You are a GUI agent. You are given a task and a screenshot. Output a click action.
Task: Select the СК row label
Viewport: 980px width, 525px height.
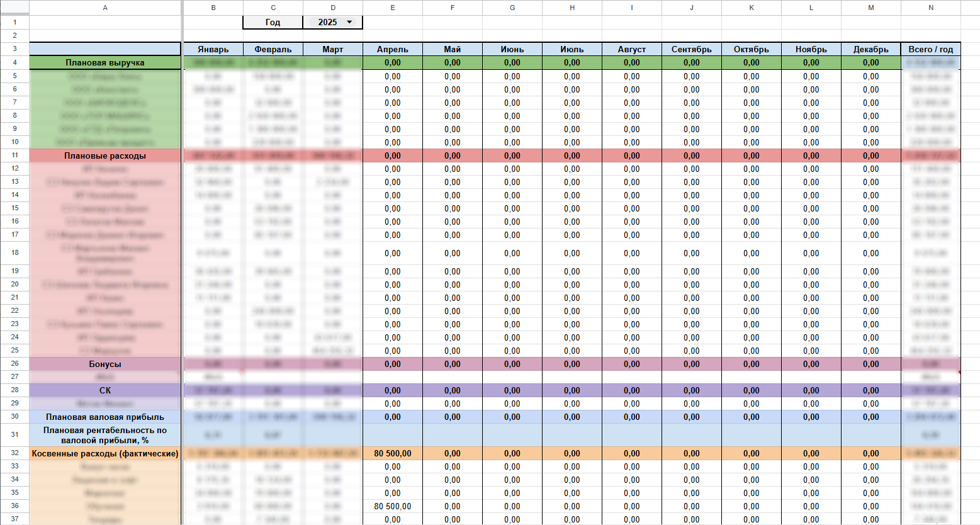coord(105,390)
